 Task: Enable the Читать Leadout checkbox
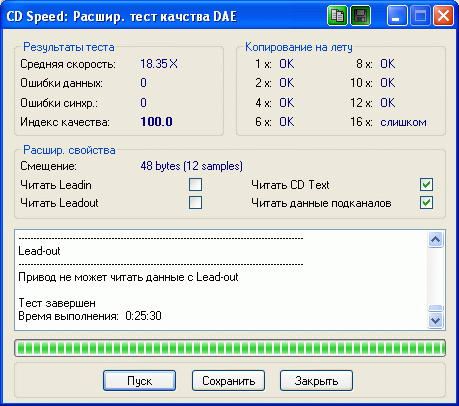click(195, 202)
